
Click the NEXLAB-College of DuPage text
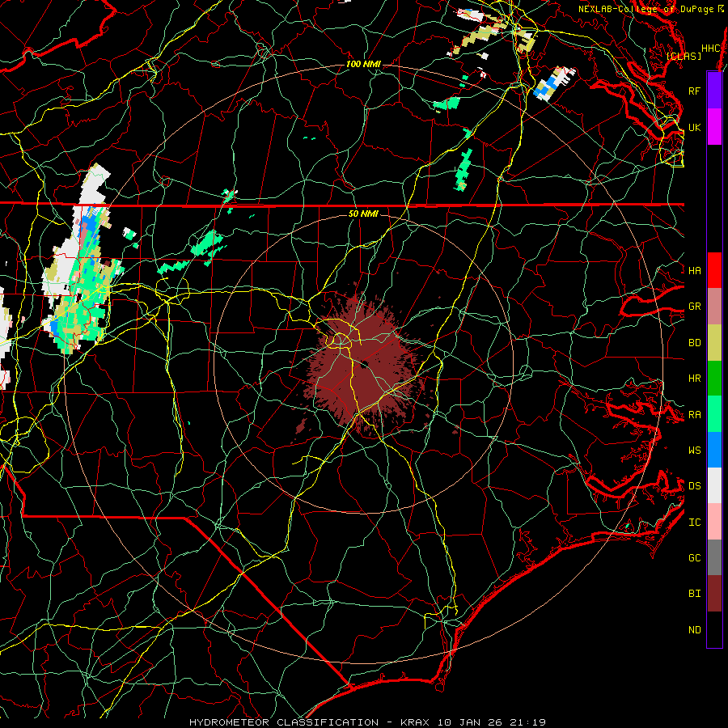[x=647, y=9]
